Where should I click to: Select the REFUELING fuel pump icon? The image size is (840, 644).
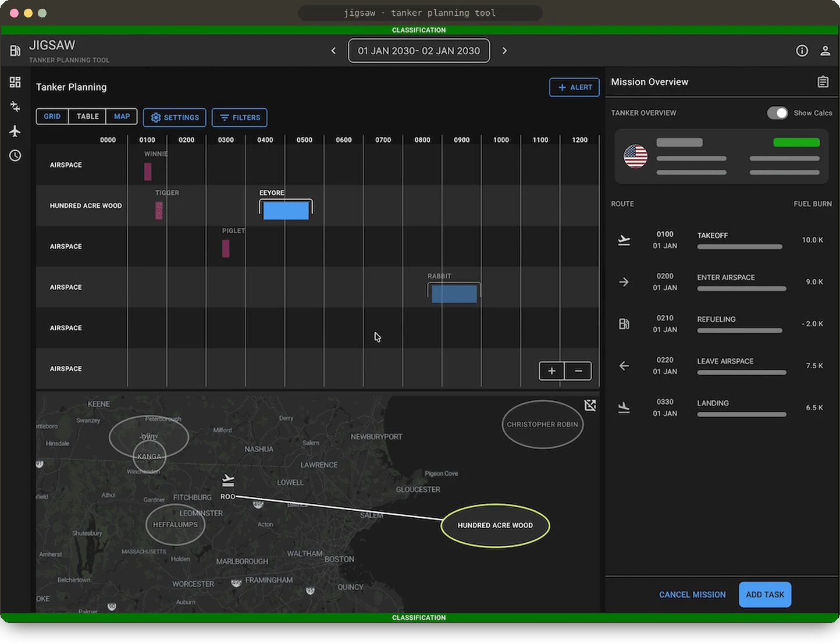pyautogui.click(x=624, y=324)
